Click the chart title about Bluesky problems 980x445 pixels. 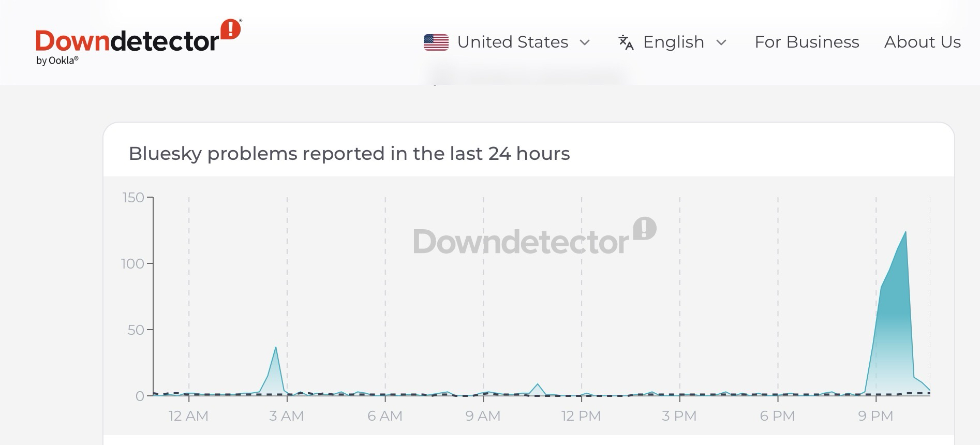[349, 154]
